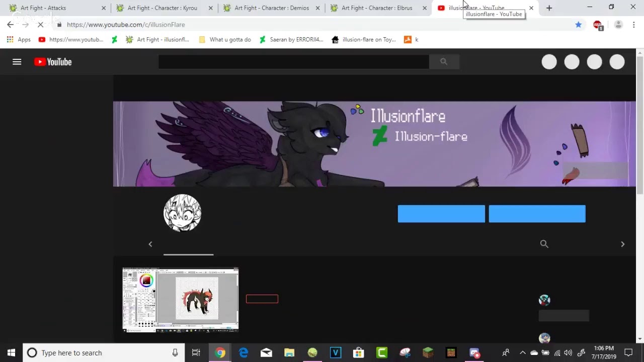
Task: Click the YouTube search magnifier button
Action: pos(444,61)
